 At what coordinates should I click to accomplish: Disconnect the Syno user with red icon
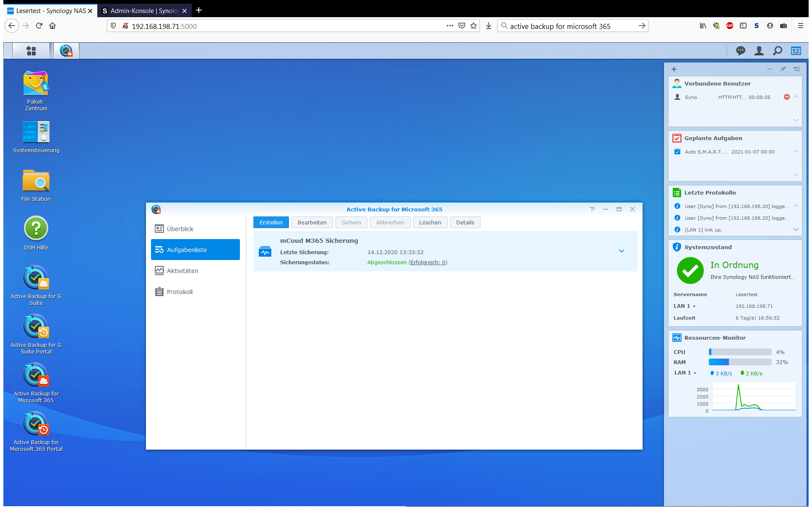pyautogui.click(x=787, y=97)
